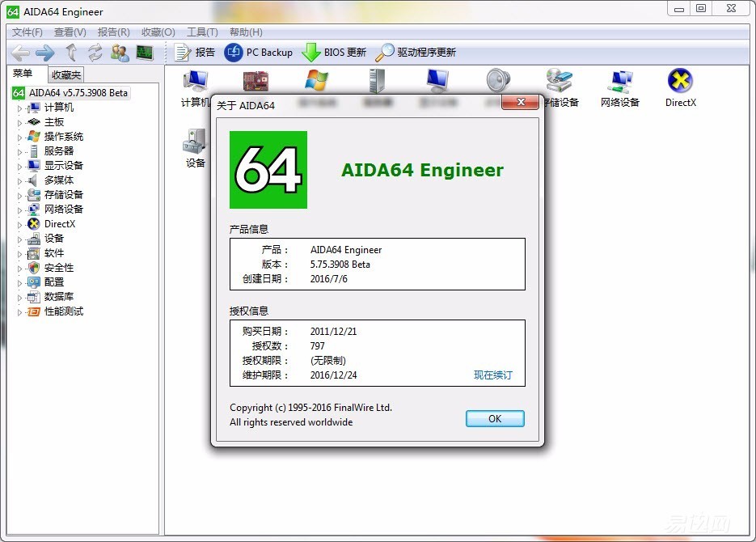756x542 pixels.
Task: Select 性能测试 in the sidebar tree
Action: point(64,311)
